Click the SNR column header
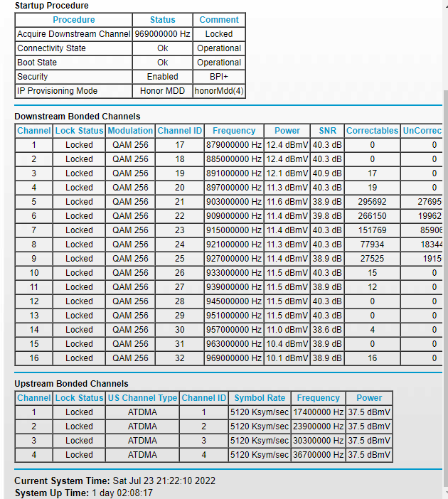The image size is (448, 499). 327,131
